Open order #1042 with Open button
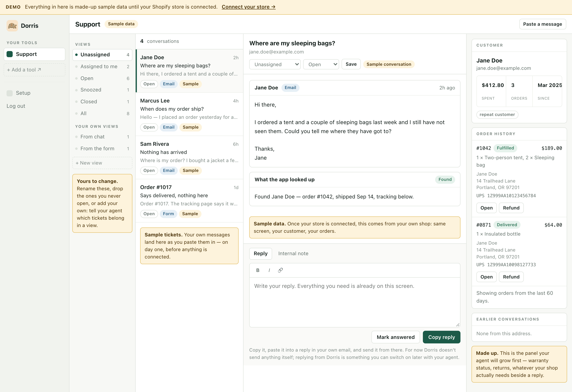 click(486, 208)
